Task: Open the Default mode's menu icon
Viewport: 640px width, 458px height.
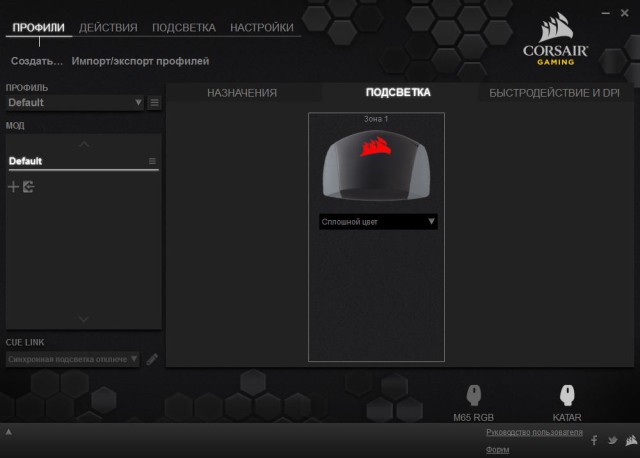Action: click(x=152, y=161)
